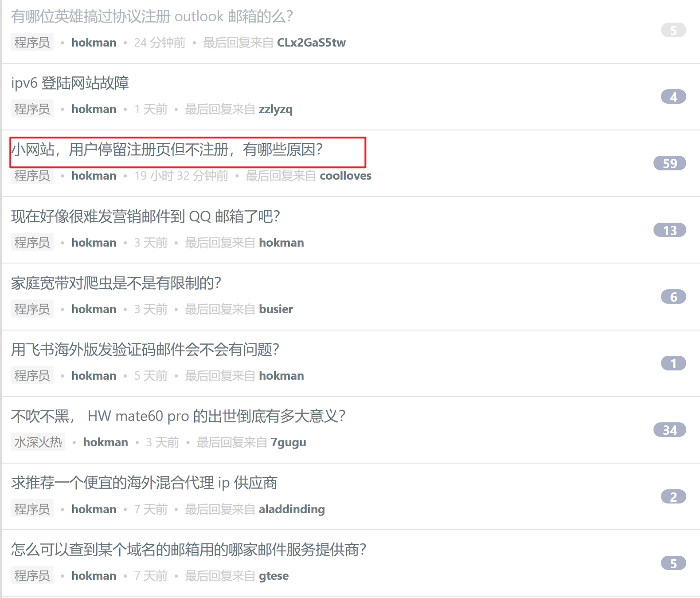Open the HW mate60 pro discussion topic
Image resolution: width=700 pixels, height=598 pixels.
point(178,416)
